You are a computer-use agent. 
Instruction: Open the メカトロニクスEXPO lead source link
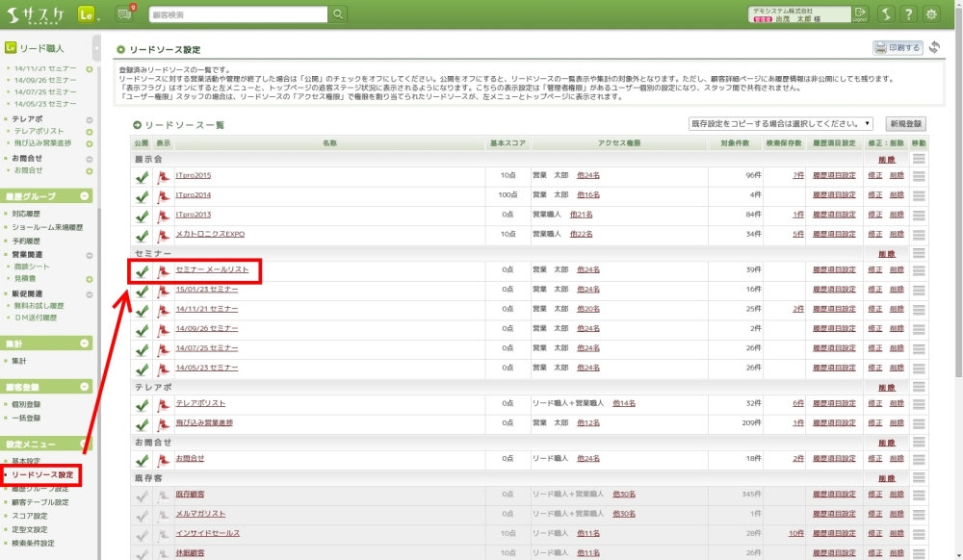[210, 234]
